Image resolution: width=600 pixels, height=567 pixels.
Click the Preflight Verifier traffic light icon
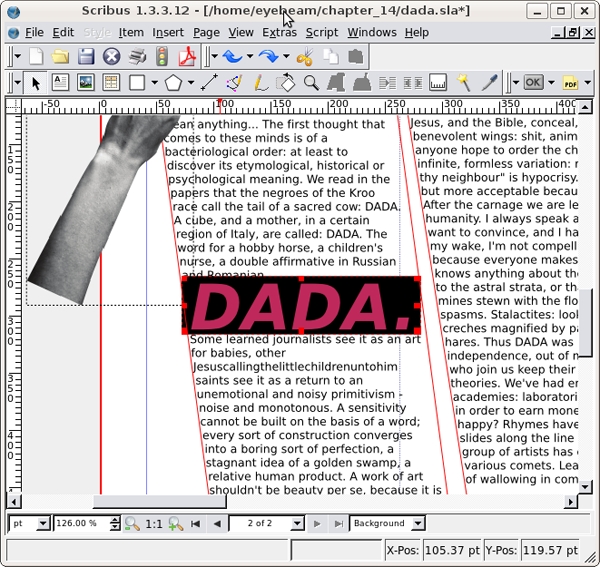pos(161,57)
